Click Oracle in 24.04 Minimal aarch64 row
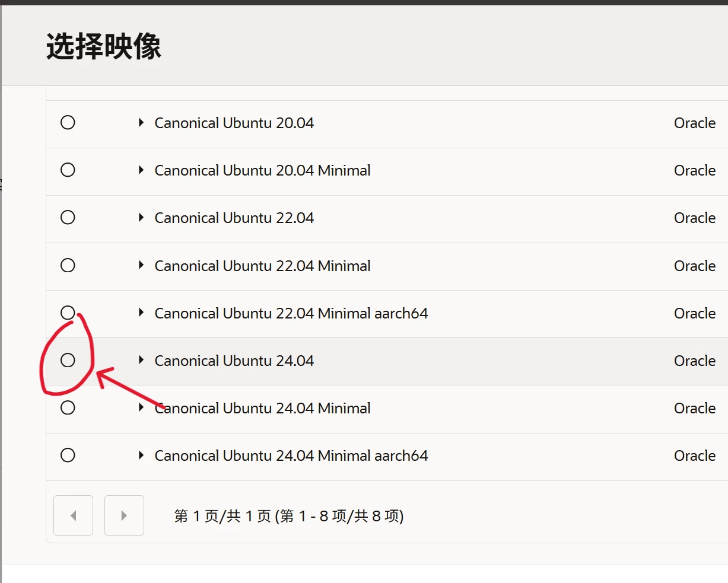This screenshot has height=583, width=728. [695, 455]
